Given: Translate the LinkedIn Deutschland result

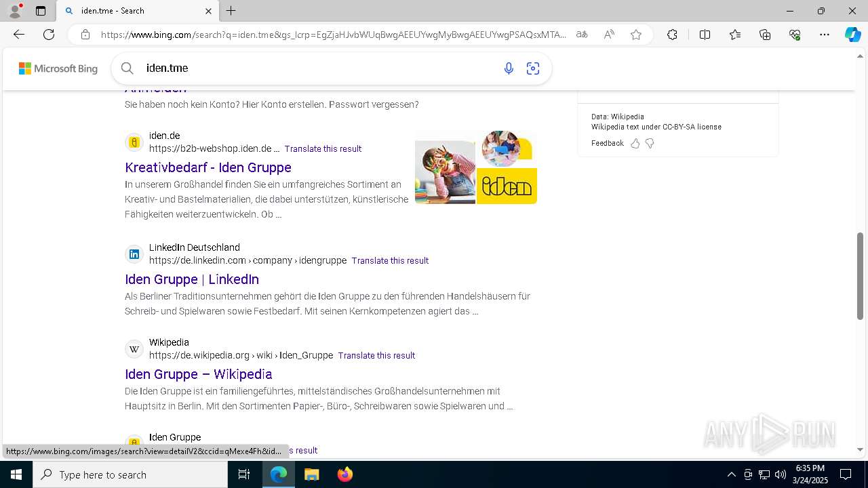Looking at the screenshot, I should pyautogui.click(x=390, y=260).
